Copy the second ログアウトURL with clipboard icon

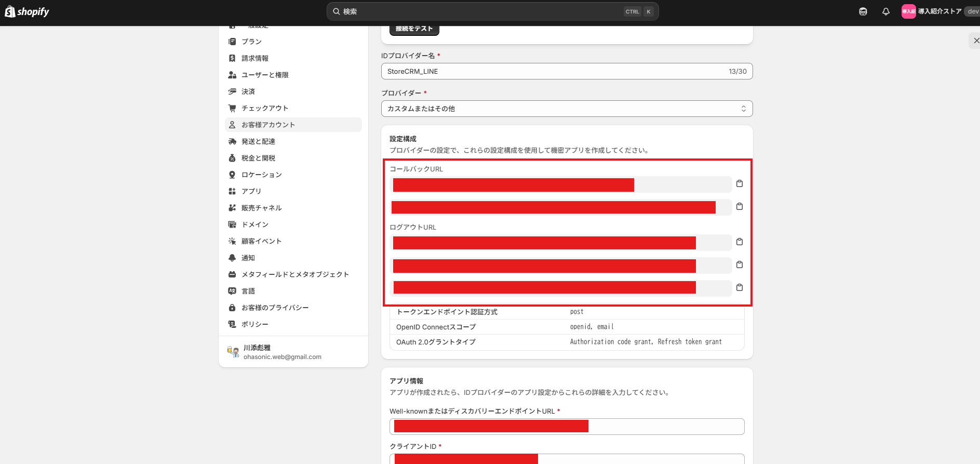[x=740, y=265]
